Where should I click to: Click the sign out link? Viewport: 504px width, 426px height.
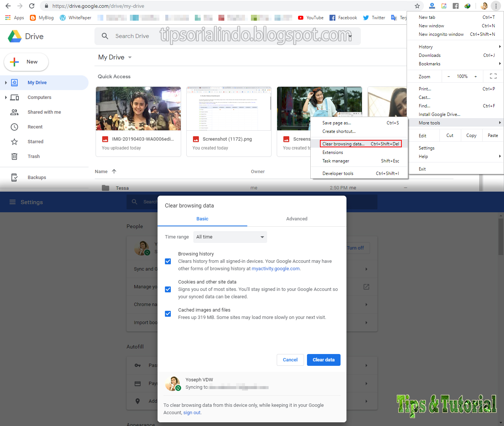pyautogui.click(x=192, y=413)
